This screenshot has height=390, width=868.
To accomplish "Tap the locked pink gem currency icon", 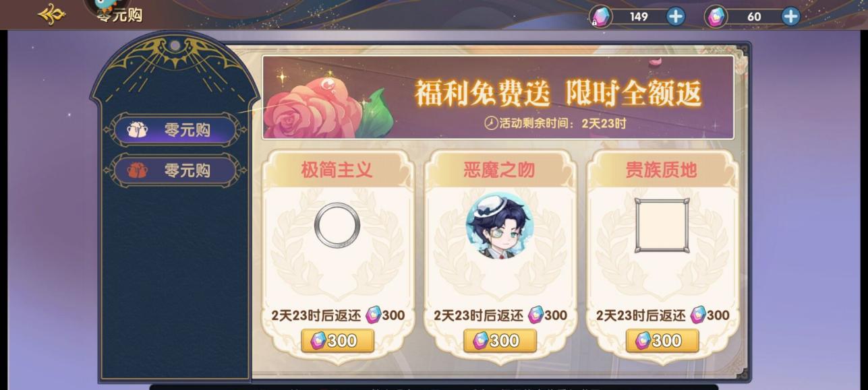I will coord(600,17).
